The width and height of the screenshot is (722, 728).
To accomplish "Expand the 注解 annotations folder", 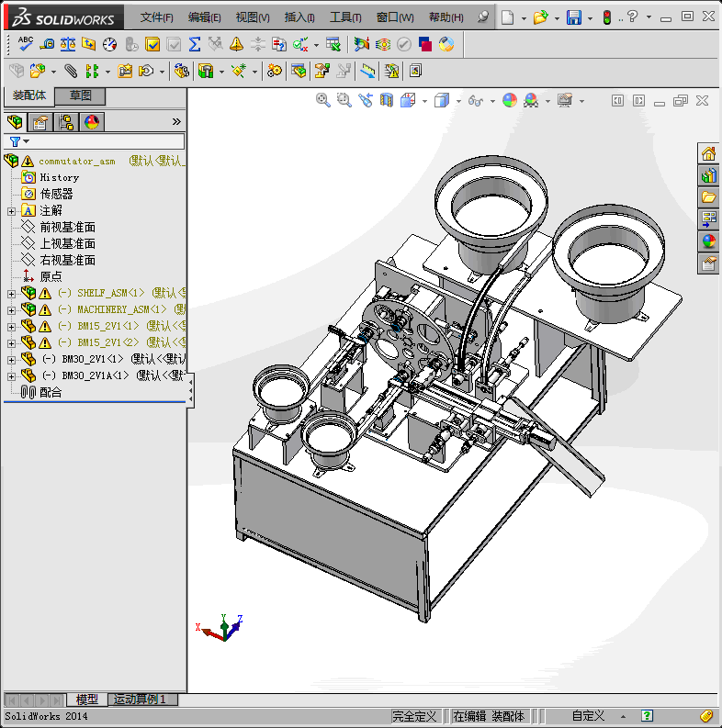I will click(11, 211).
